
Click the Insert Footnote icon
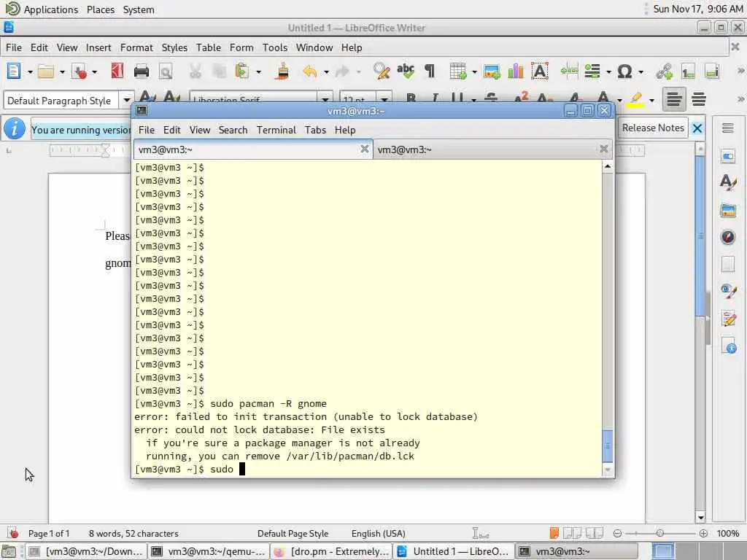click(x=688, y=71)
